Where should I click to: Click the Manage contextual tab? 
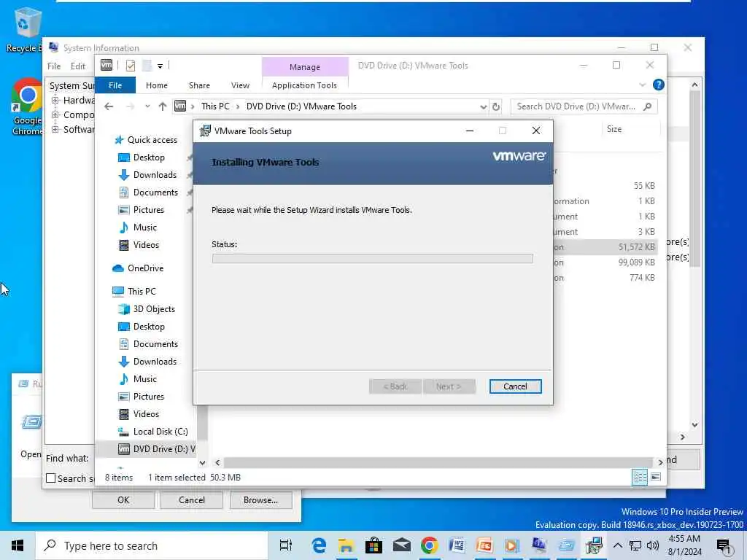pos(305,67)
